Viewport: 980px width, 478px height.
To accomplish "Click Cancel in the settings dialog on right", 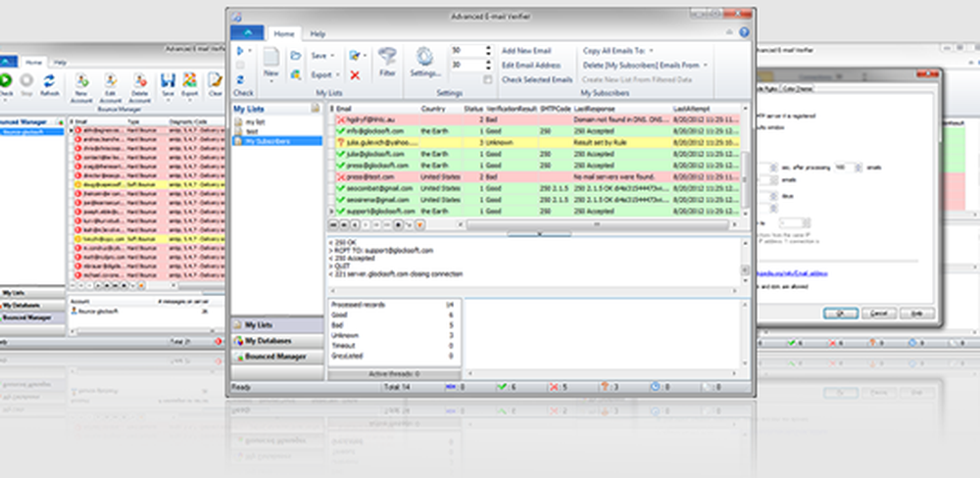I will point(879,313).
